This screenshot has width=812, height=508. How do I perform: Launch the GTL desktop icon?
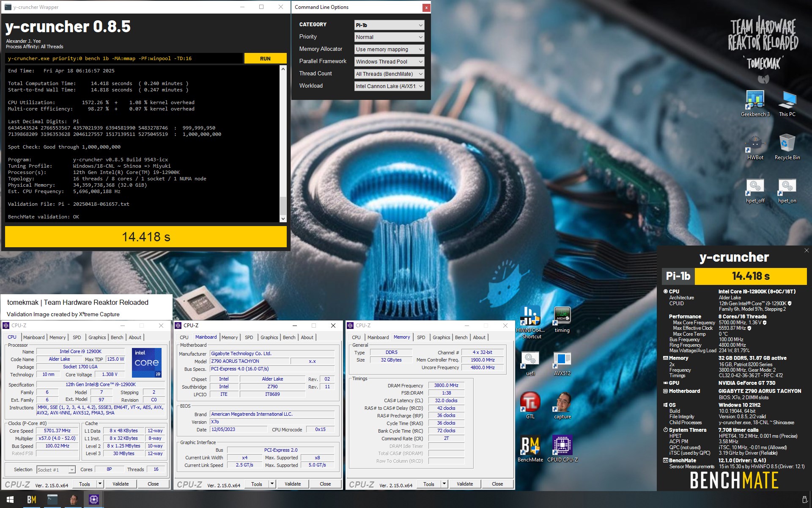pos(530,406)
